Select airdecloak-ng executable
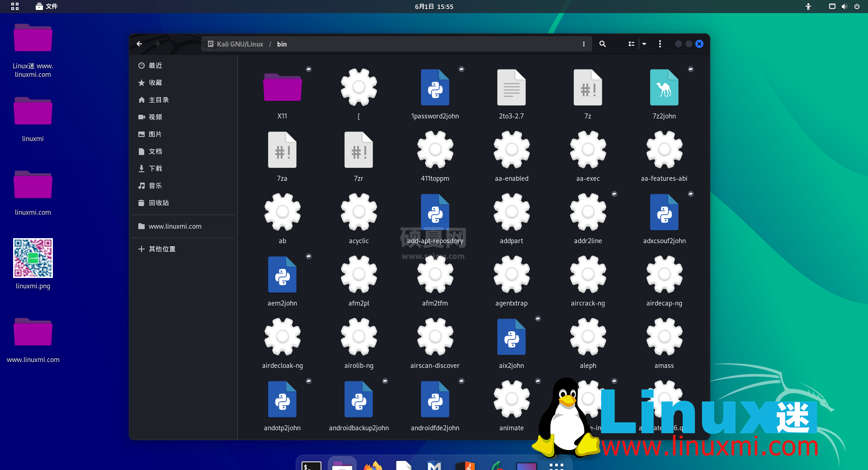868x470 pixels. click(x=283, y=343)
